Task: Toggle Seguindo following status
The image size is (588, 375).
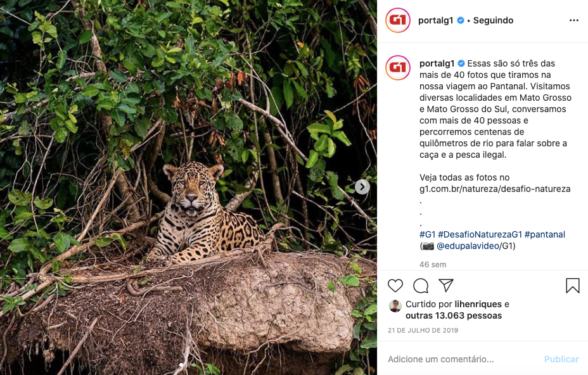Action: point(493,20)
